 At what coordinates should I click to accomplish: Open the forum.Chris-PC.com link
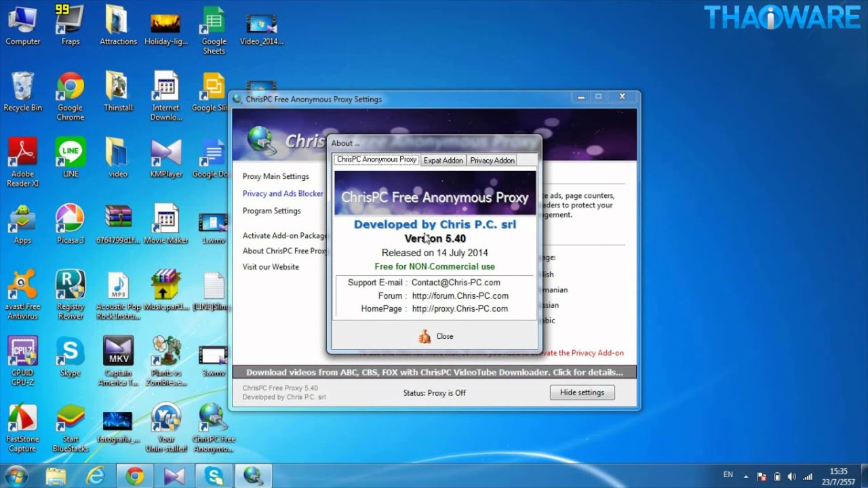tap(460, 296)
